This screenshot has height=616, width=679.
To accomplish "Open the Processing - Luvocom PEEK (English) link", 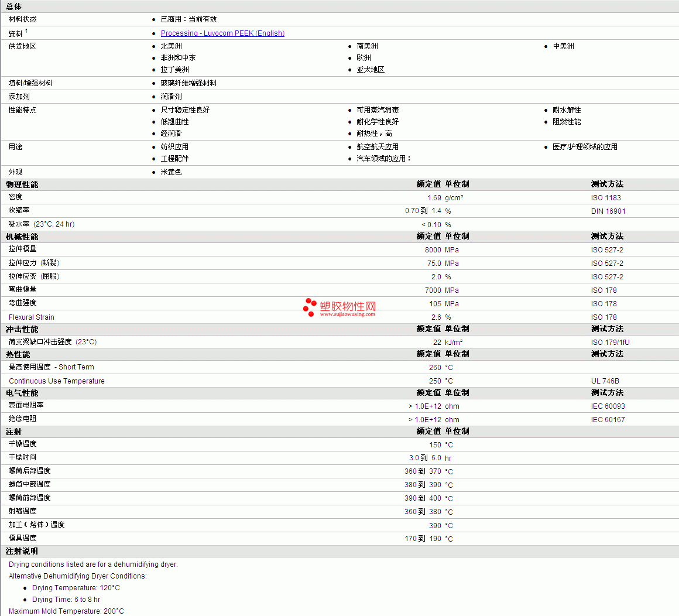I will click(222, 33).
